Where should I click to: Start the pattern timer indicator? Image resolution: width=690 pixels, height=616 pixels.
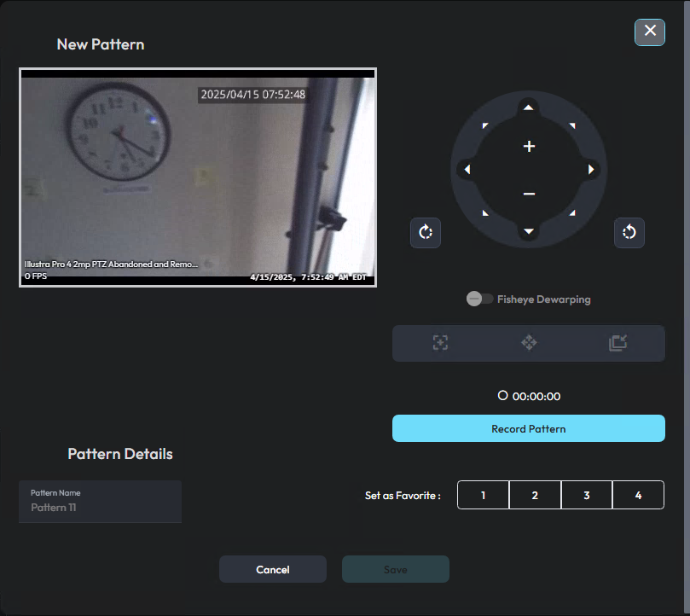click(x=503, y=395)
